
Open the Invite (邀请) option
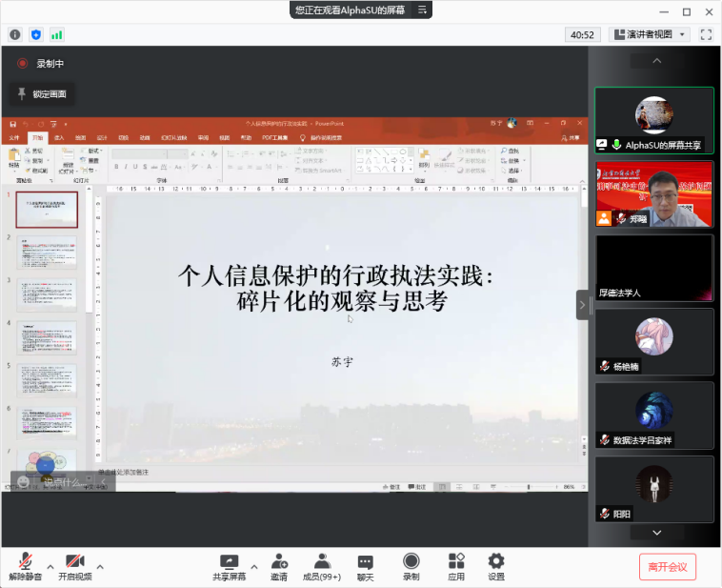279,567
